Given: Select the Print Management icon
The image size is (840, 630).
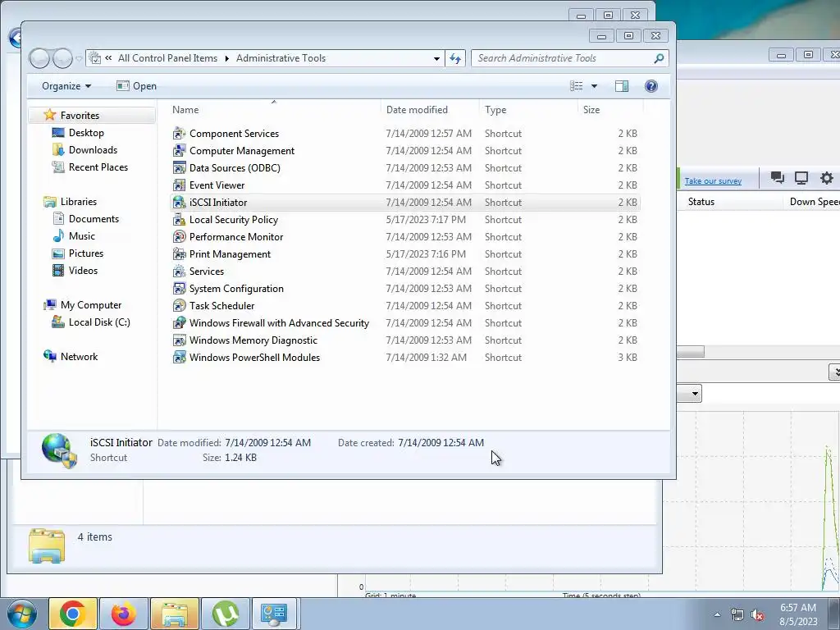Looking at the screenshot, I should point(179,254).
